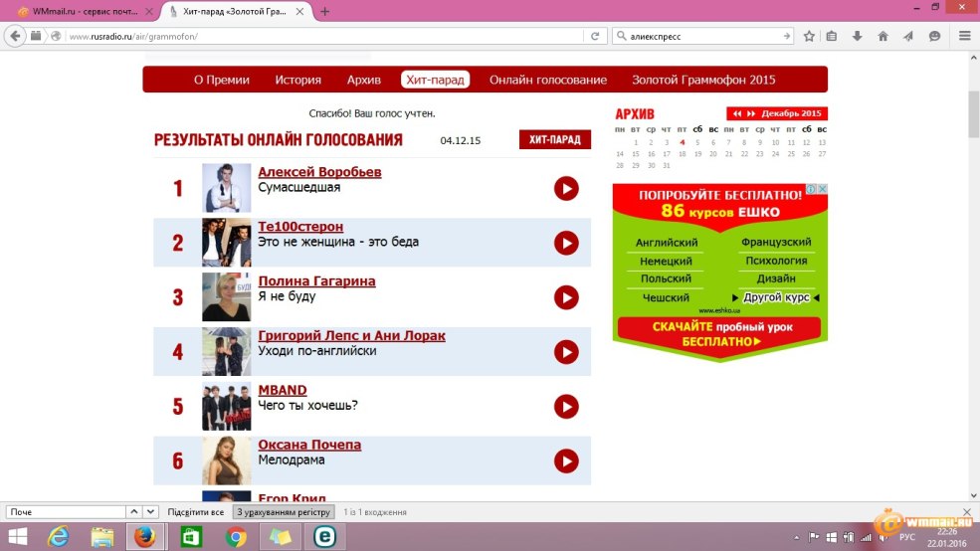Go back with browser back arrow
Viewport: 980px width, 551px height.
tap(16, 36)
